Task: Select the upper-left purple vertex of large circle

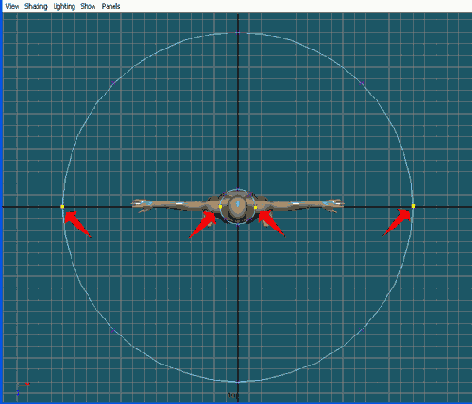Action: tap(113, 82)
